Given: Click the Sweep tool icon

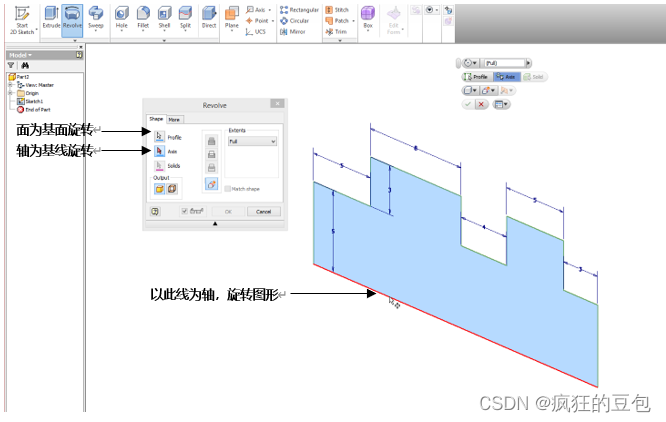Looking at the screenshot, I should [96, 18].
